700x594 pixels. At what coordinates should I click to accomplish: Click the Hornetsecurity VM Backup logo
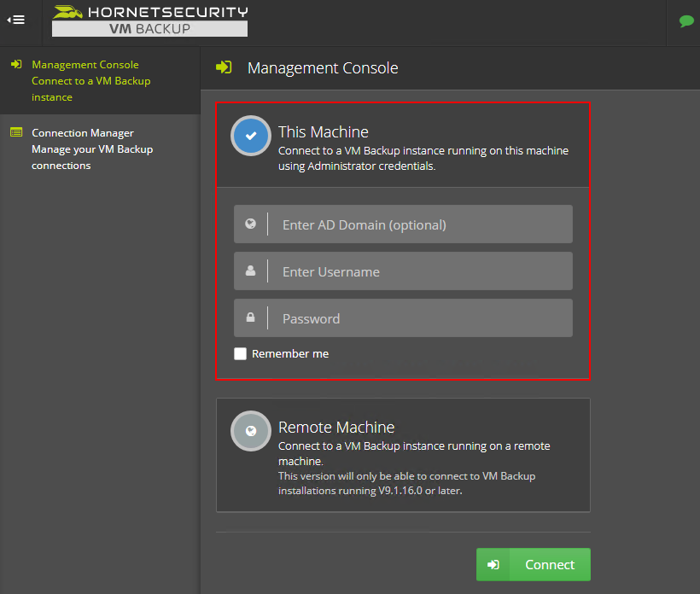tap(150, 20)
